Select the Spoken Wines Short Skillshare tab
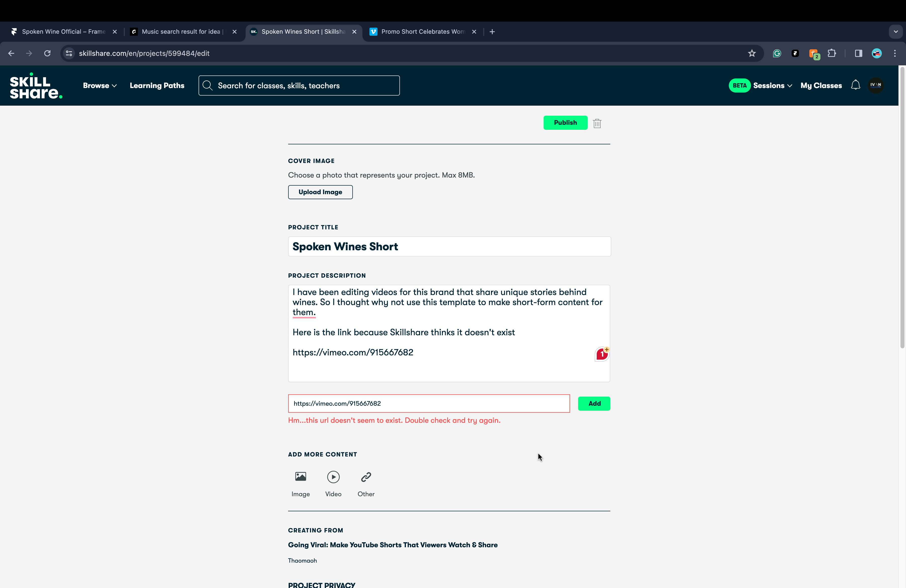 [x=304, y=32]
